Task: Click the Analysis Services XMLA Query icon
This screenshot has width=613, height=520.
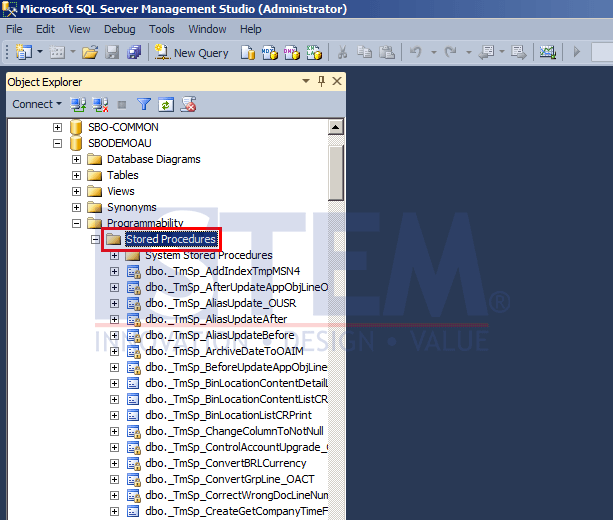Action: click(x=314, y=52)
